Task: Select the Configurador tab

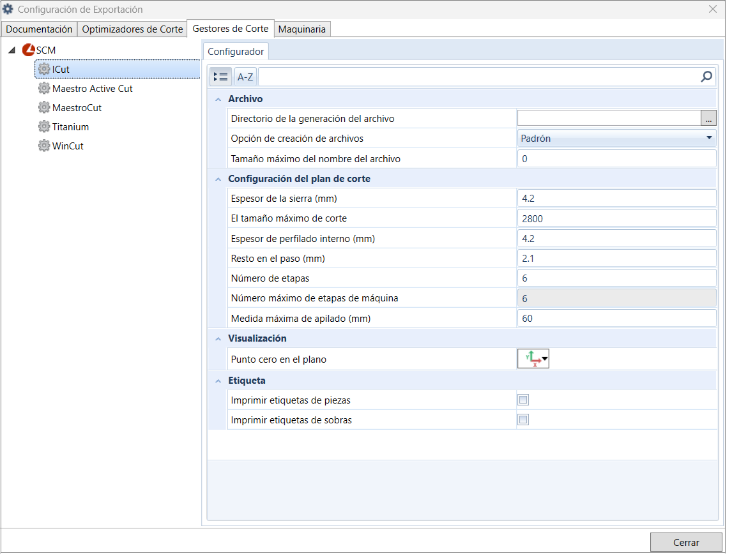Action: coord(236,51)
